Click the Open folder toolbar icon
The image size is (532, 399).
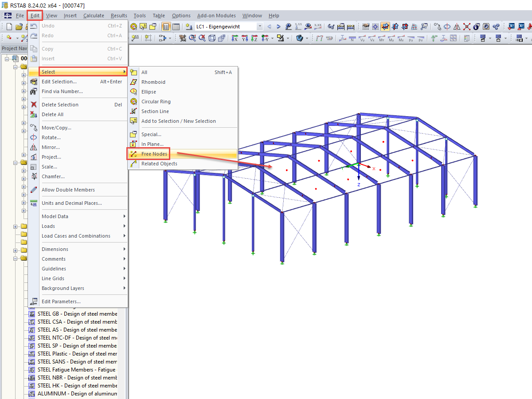pyautogui.click(x=19, y=27)
